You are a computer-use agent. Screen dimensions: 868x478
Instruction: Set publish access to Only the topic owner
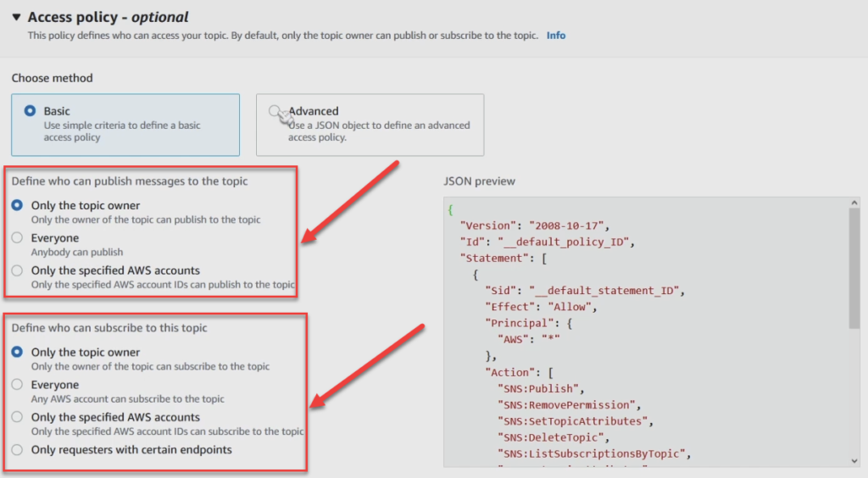pos(17,205)
